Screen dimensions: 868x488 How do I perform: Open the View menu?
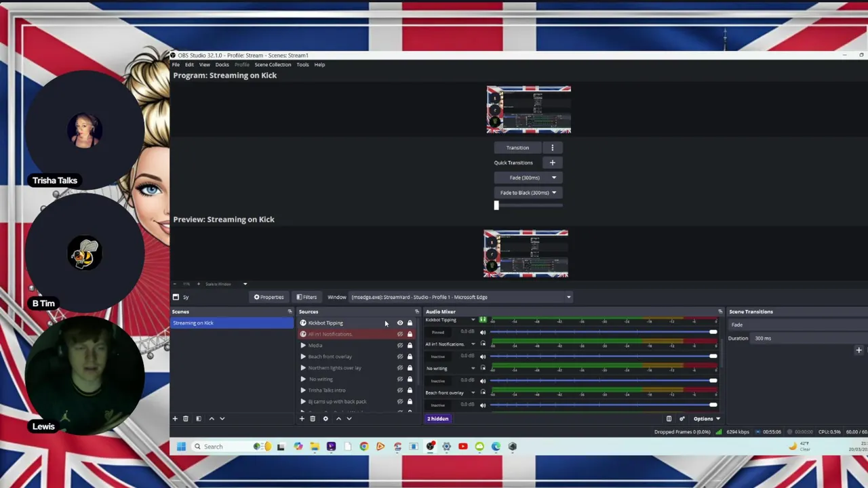[x=204, y=64]
